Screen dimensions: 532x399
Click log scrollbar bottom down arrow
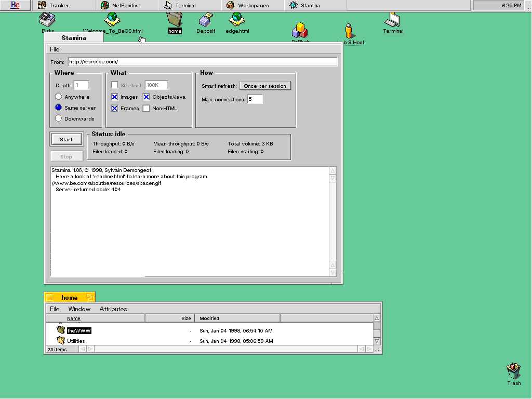click(x=333, y=272)
